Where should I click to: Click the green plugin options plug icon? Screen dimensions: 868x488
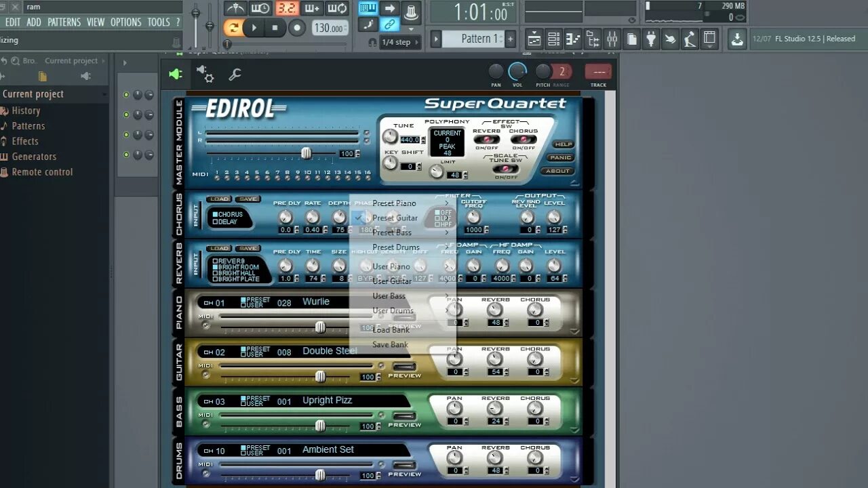click(x=176, y=74)
